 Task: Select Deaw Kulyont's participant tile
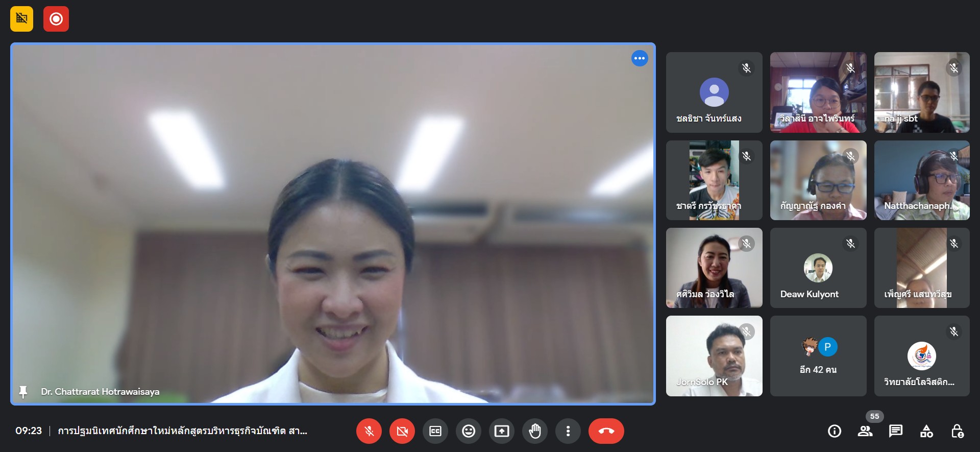[x=818, y=268]
